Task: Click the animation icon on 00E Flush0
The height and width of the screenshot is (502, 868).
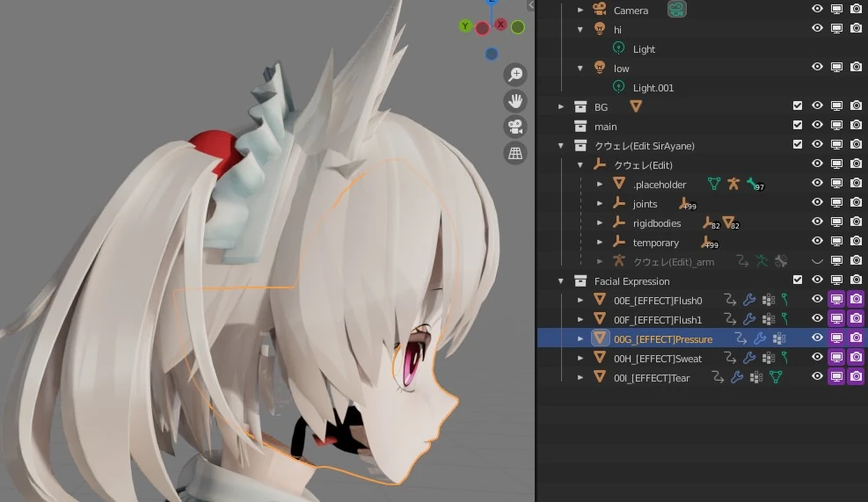Action: pos(730,300)
